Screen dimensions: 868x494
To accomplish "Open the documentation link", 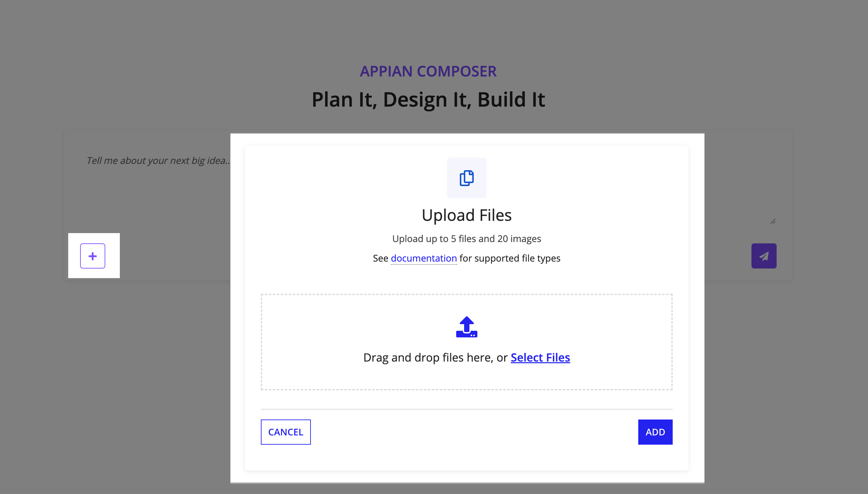I will pyautogui.click(x=424, y=258).
